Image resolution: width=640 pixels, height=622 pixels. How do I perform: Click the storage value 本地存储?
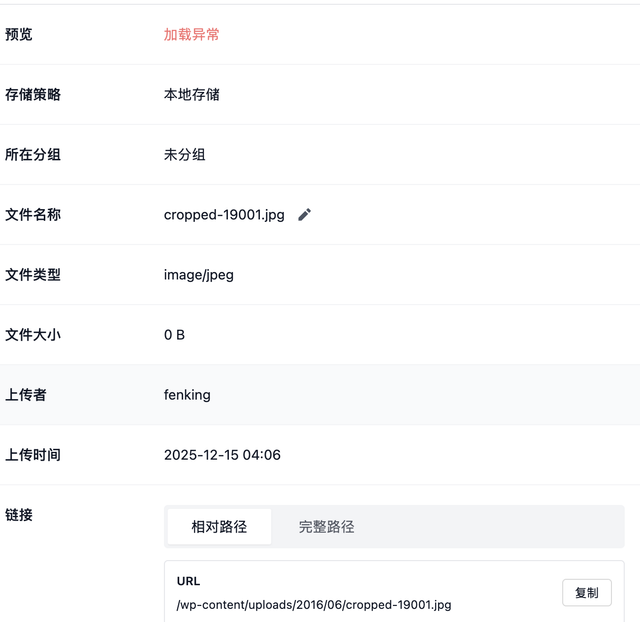191,94
